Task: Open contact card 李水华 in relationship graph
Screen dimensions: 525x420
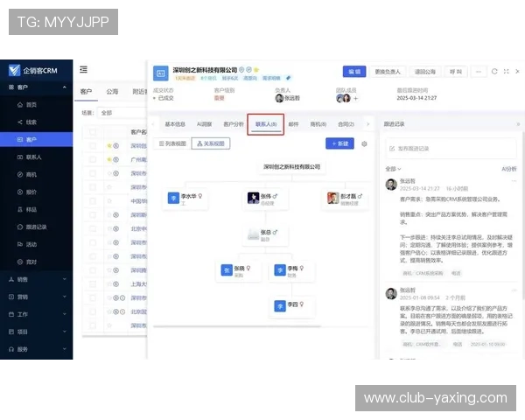Action: pyautogui.click(x=185, y=199)
